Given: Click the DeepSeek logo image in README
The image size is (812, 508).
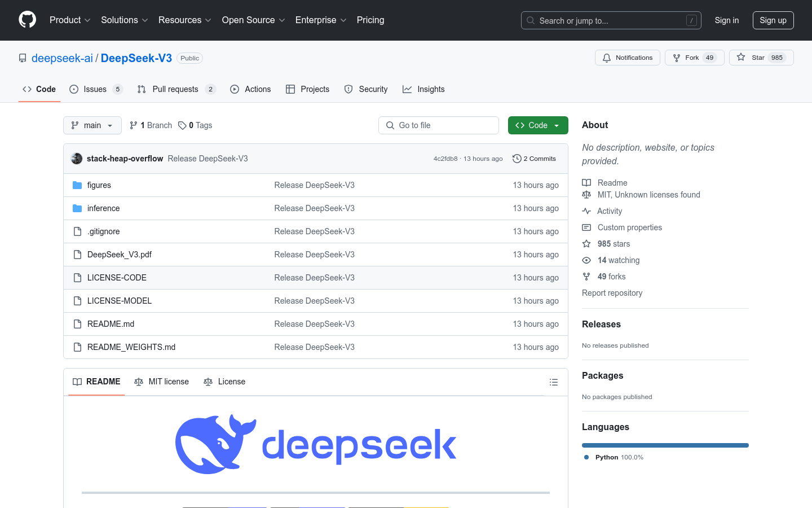Looking at the screenshot, I should [316, 445].
